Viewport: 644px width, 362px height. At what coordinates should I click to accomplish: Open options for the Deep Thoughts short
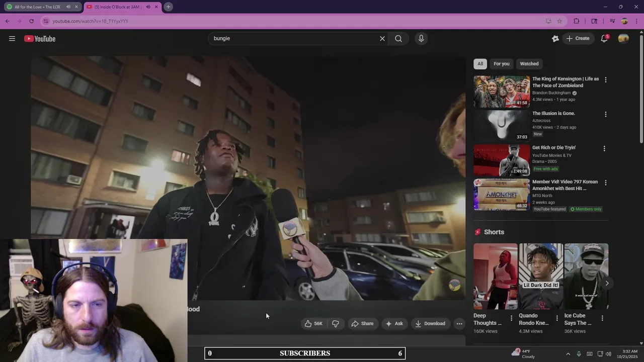click(x=511, y=318)
